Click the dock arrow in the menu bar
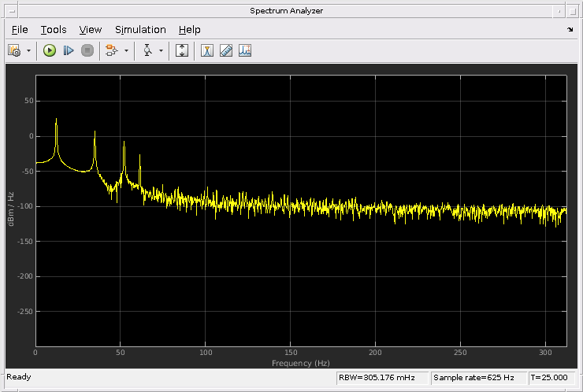583x392 pixels. click(x=570, y=30)
